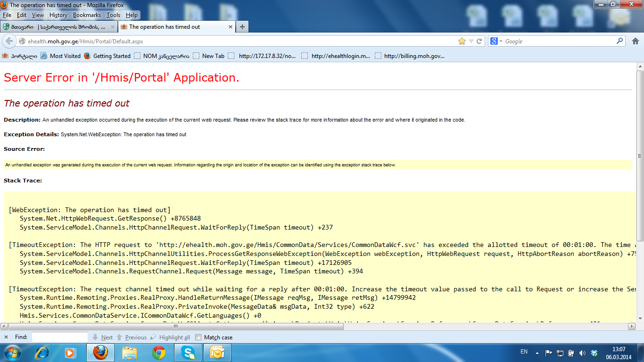Viewport: 644px width, 362px height.
Task: Enable the Match case checkbox
Action: [198, 337]
